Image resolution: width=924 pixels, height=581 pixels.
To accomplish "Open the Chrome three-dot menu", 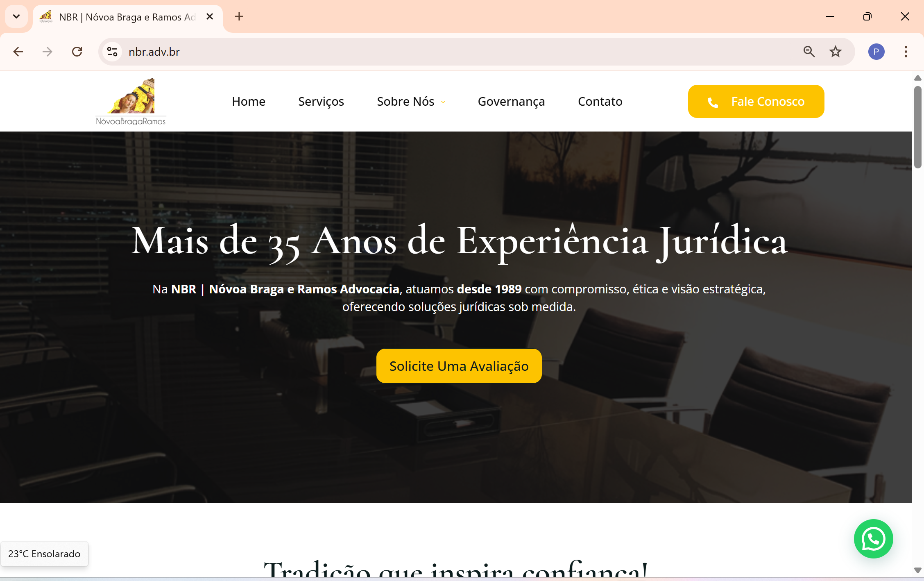I will (x=905, y=52).
